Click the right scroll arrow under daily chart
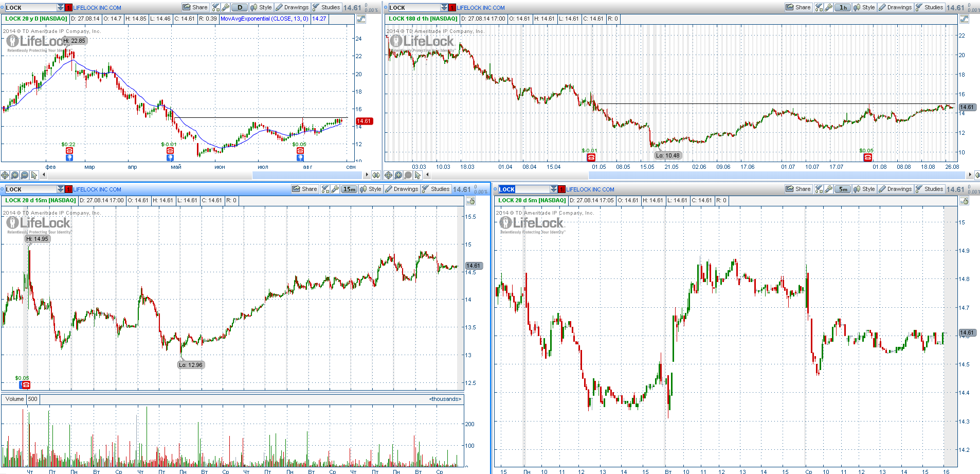 pos(367,175)
